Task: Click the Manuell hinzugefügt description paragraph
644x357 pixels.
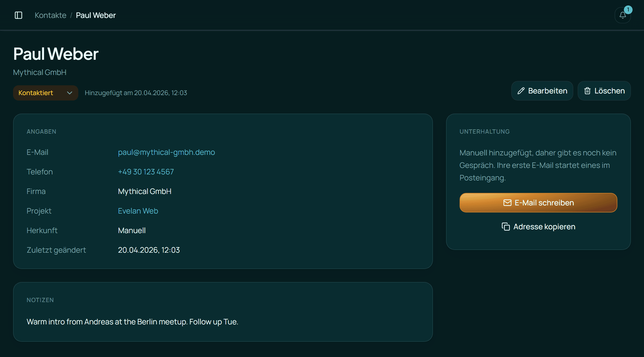Action: click(538, 165)
